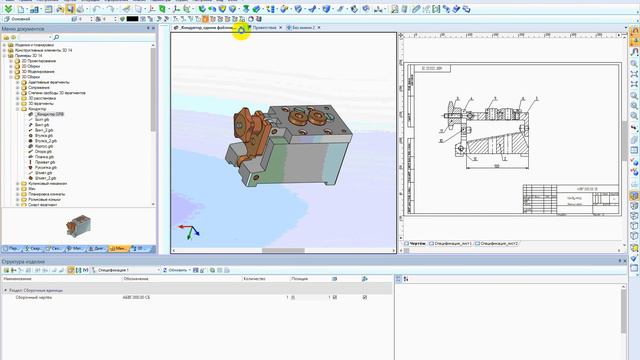Click the highlighted cube view icon on right toolbar
Viewport: 640px width, 360px height.
(x=634, y=196)
